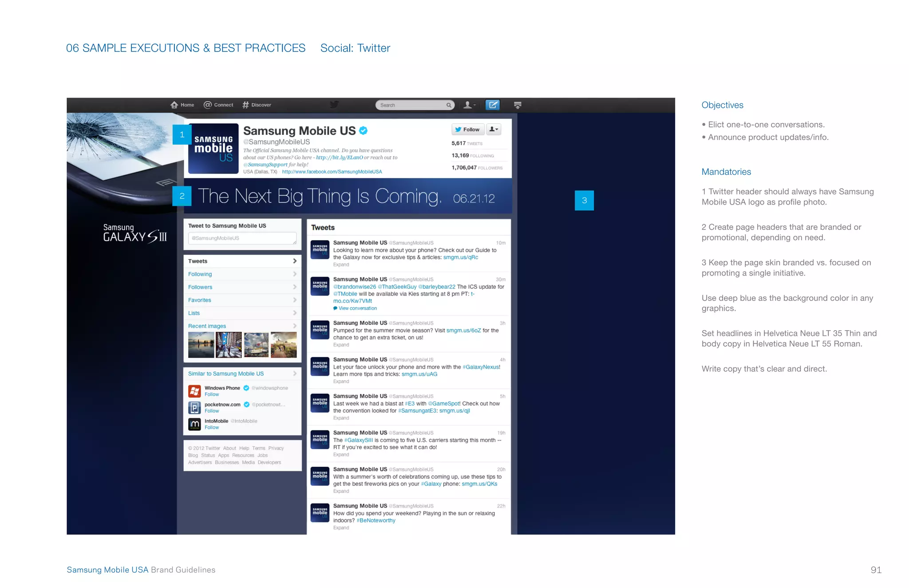Follow pocketnow.com account
Image resolution: width=909 pixels, height=588 pixels.
click(x=212, y=411)
